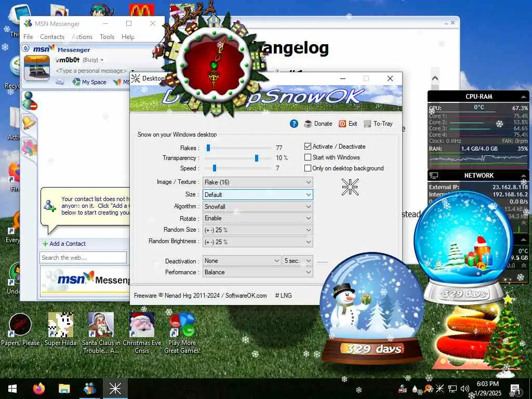
Task: Open Super Hilda desktop shortcut
Action: click(x=60, y=329)
